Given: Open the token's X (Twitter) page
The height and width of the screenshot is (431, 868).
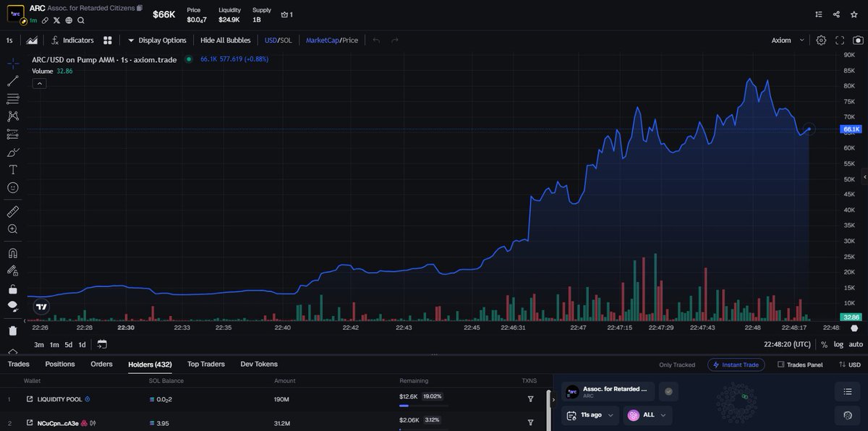Looking at the screenshot, I should coord(56,20).
